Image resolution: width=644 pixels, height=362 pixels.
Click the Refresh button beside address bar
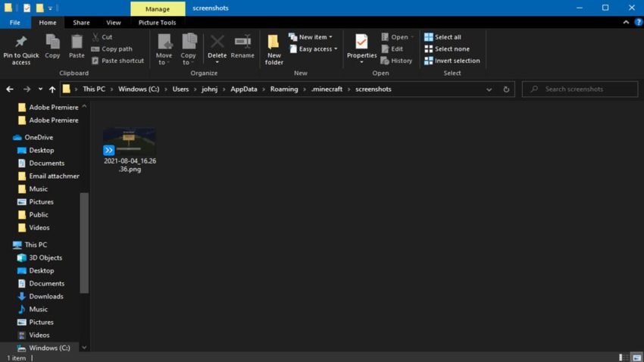506,89
